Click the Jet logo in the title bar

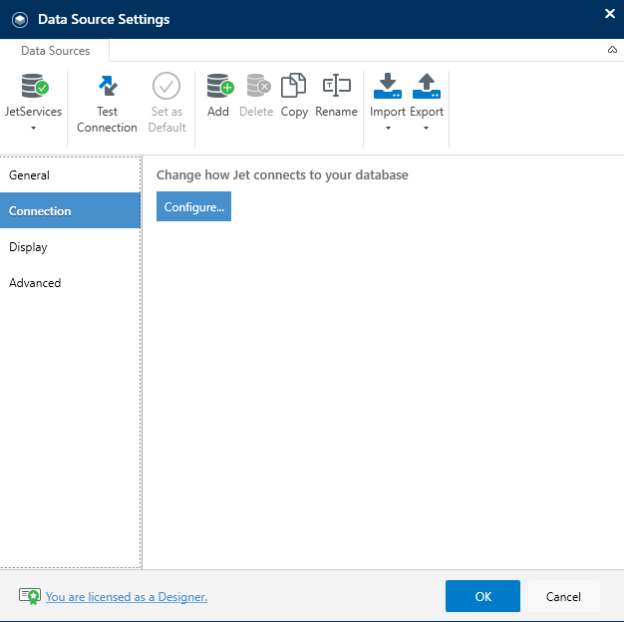pos(20,19)
